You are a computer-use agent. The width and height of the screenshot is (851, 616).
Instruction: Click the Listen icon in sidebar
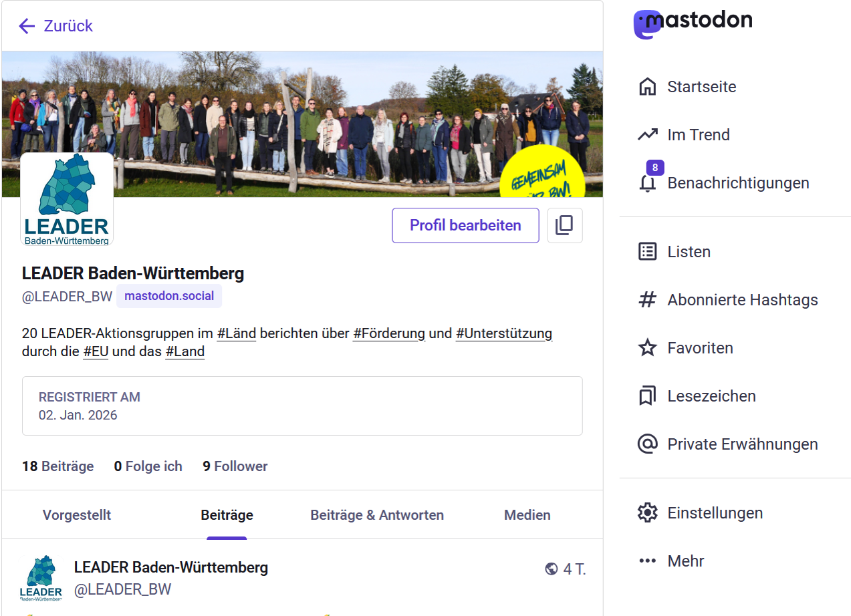point(647,252)
